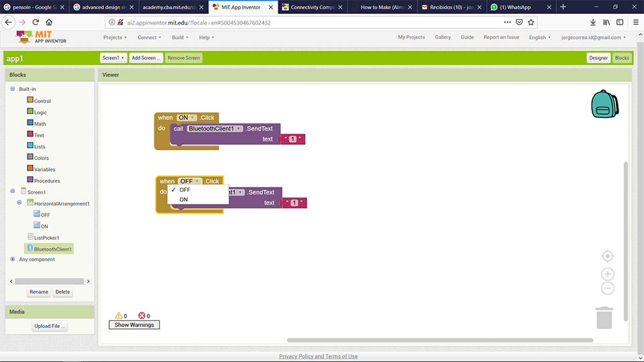
Task: Expand the Any component section
Action: 13,259
